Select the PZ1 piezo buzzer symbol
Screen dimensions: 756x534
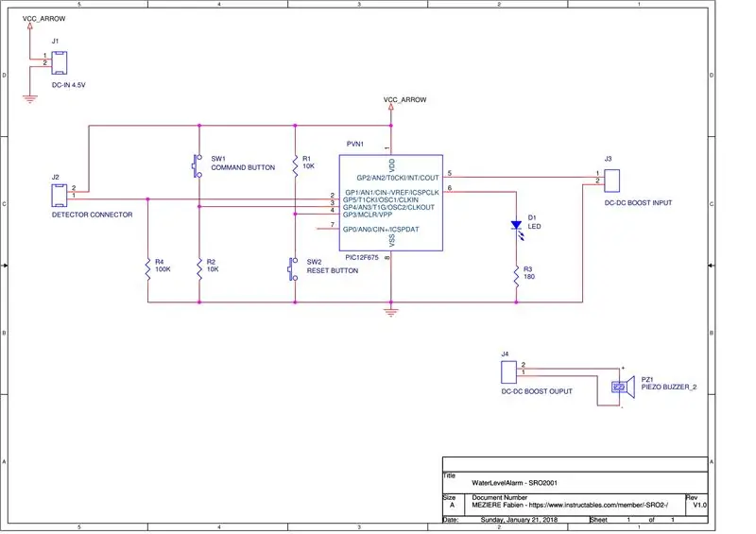624,388
